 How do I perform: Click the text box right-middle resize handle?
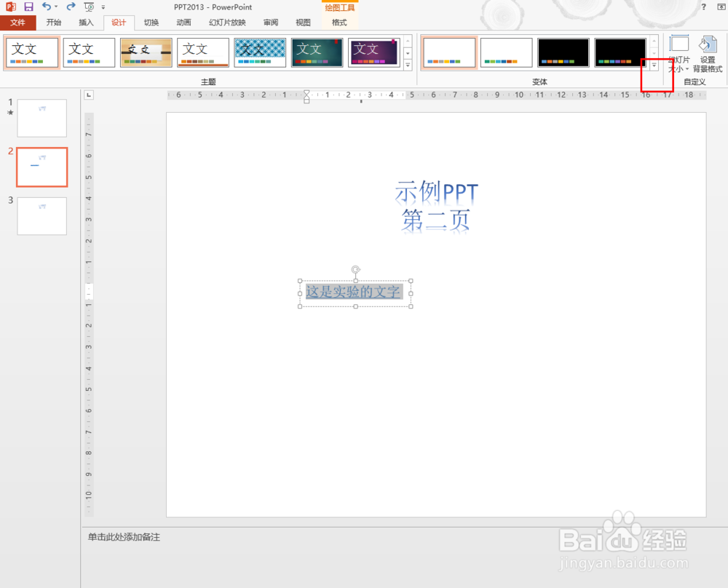(x=411, y=294)
